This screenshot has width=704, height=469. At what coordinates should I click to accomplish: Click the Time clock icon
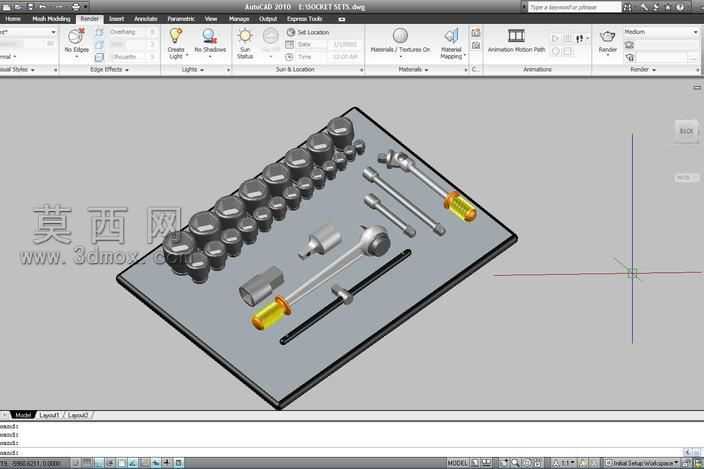(290, 57)
